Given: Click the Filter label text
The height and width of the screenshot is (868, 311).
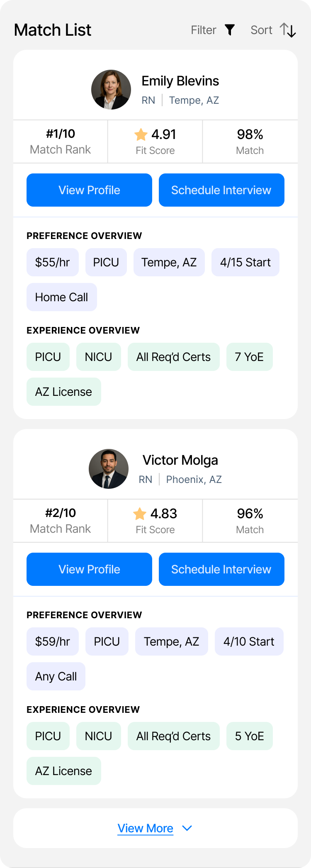Looking at the screenshot, I should [204, 30].
